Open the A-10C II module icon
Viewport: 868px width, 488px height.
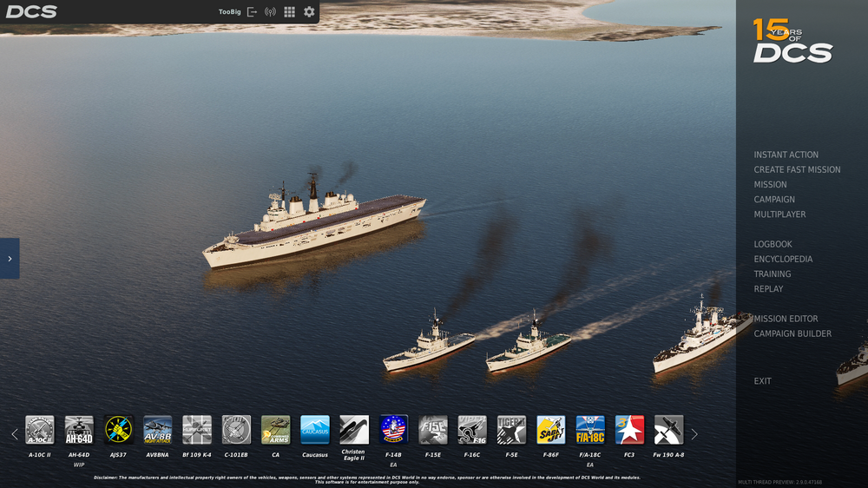(40, 430)
